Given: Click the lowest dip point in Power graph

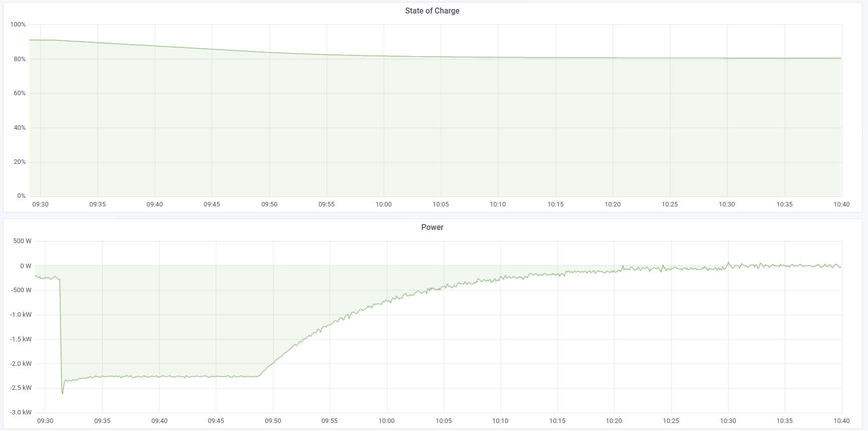Looking at the screenshot, I should (x=63, y=393).
